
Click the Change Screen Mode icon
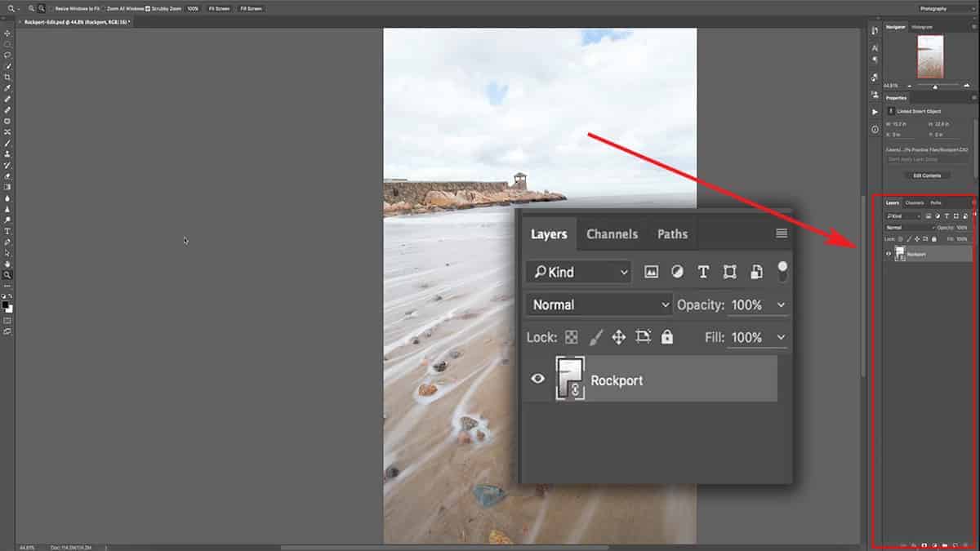[x=7, y=333]
